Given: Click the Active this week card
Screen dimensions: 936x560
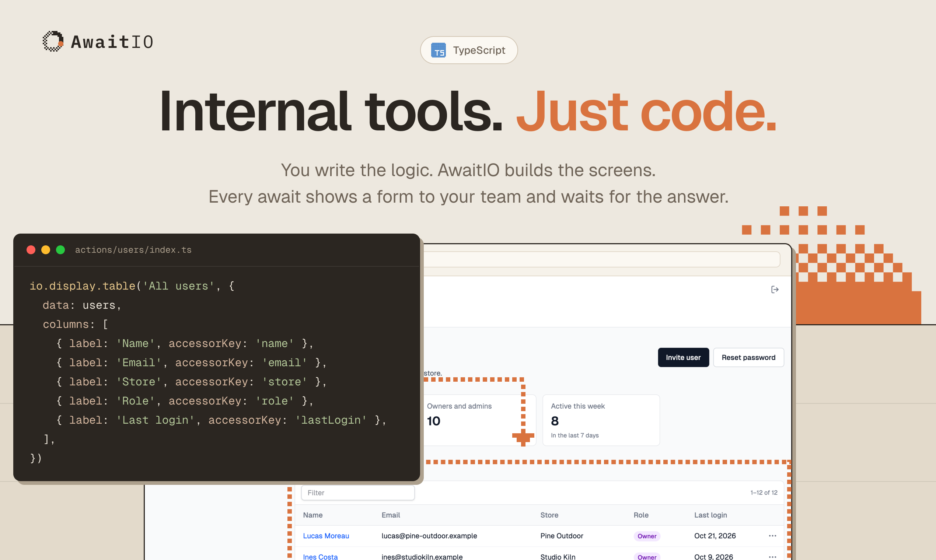Looking at the screenshot, I should click(601, 420).
